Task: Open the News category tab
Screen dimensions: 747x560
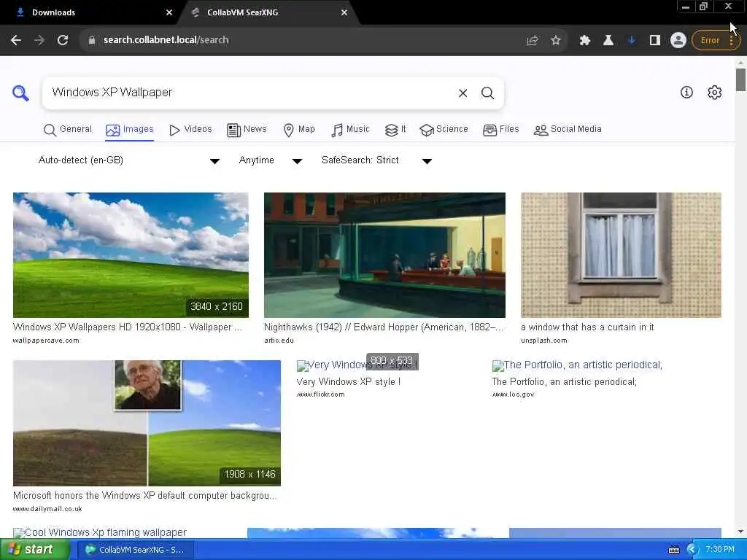Action: (247, 130)
